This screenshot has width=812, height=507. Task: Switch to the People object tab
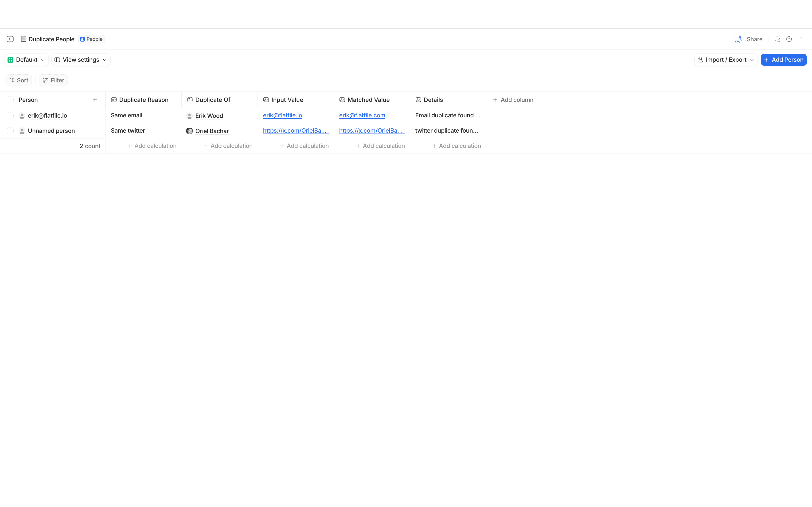point(91,39)
